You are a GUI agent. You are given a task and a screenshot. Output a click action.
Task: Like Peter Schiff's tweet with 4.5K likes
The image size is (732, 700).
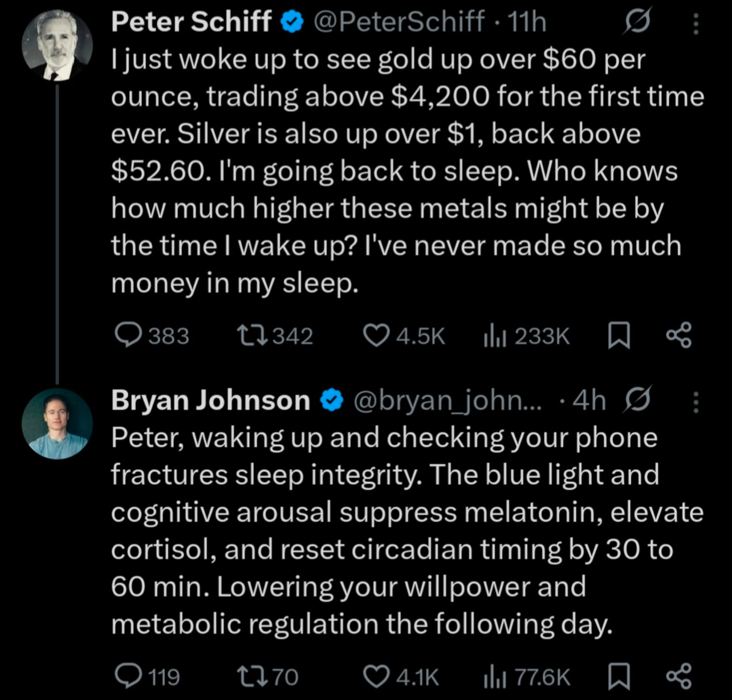[404, 336]
